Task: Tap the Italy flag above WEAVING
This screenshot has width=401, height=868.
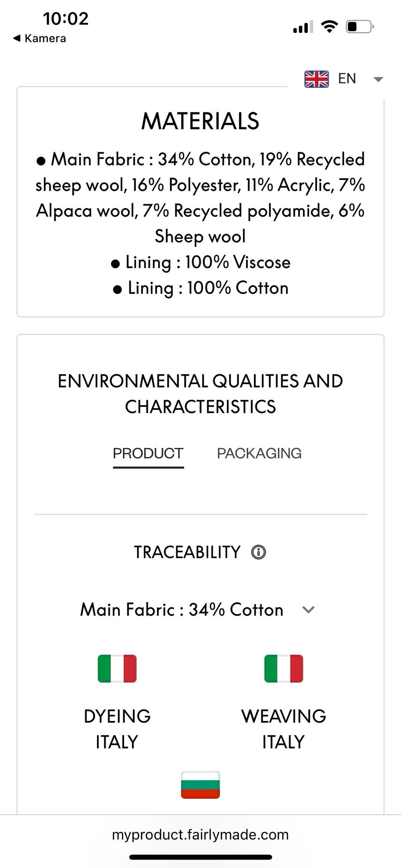Action: (284, 668)
